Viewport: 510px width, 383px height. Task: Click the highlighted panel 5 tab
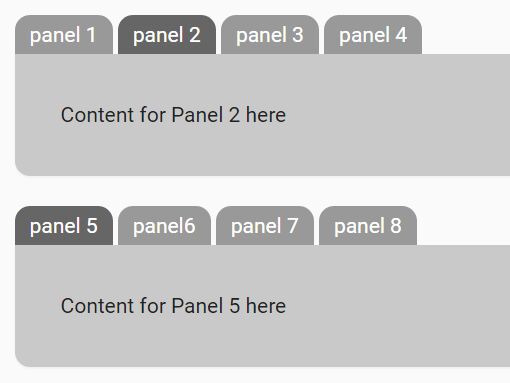pos(64,226)
